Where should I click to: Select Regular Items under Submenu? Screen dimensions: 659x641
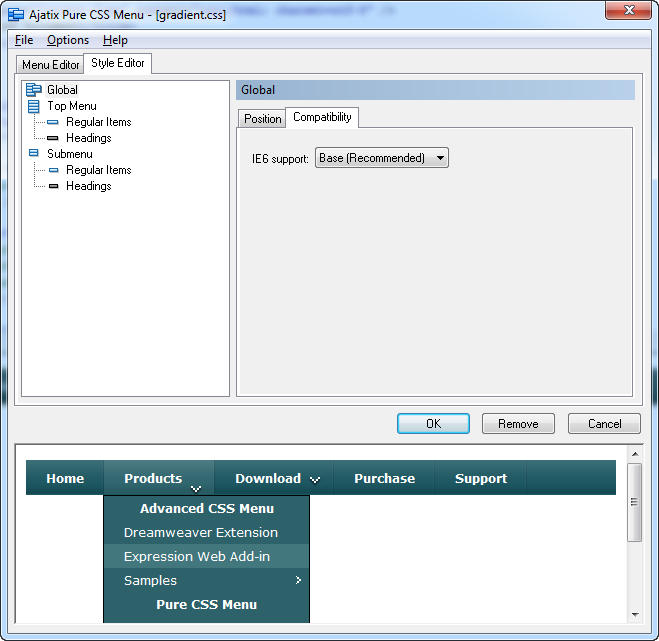[x=99, y=170]
